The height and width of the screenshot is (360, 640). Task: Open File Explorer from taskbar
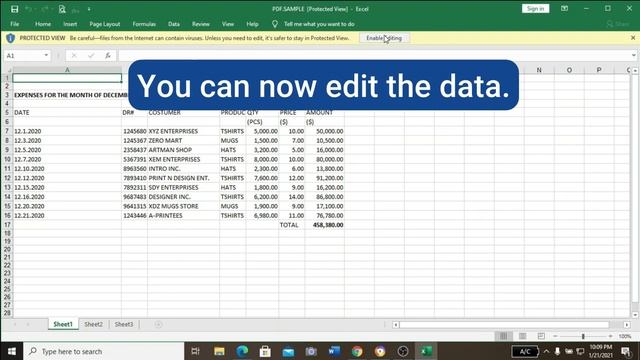pos(219,351)
